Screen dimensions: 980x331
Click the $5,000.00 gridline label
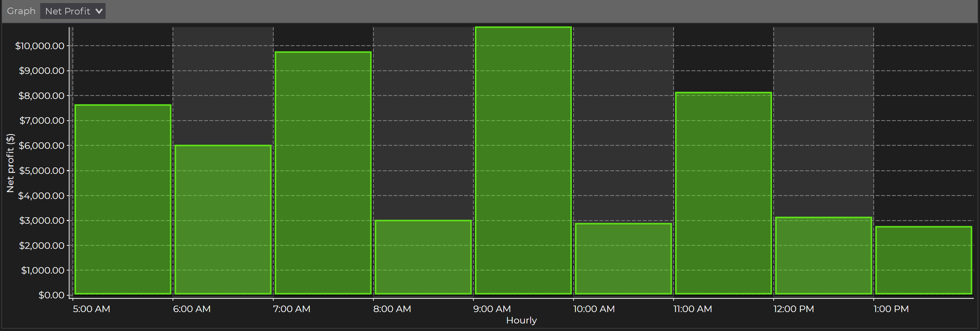pos(42,171)
